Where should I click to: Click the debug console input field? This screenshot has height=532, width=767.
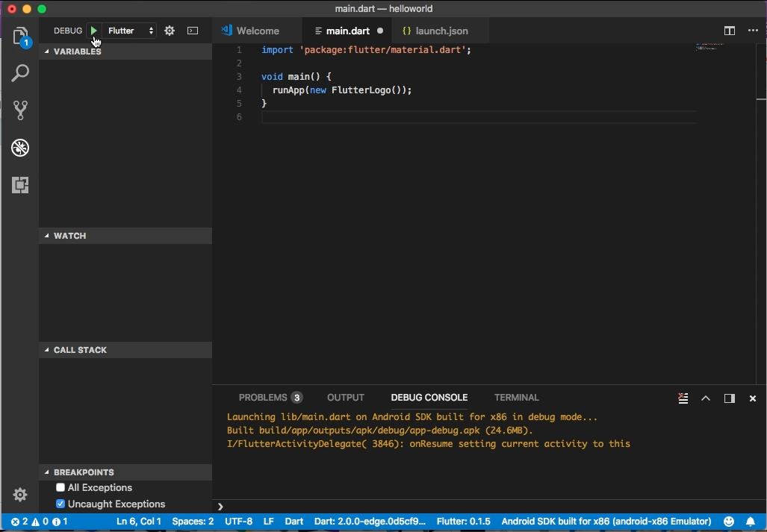(489, 507)
